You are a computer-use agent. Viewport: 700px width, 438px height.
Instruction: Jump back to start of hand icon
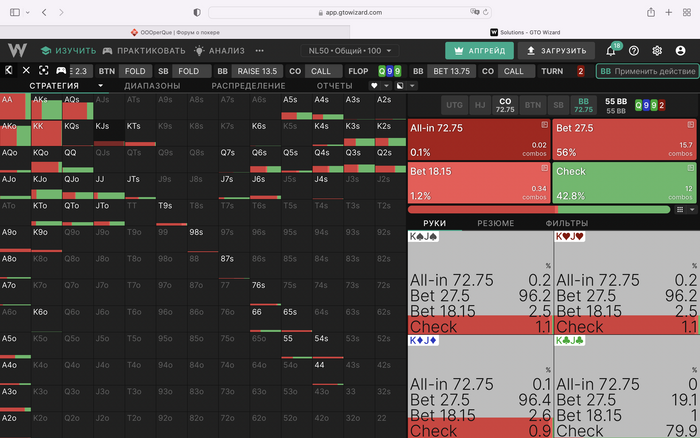click(x=8, y=71)
